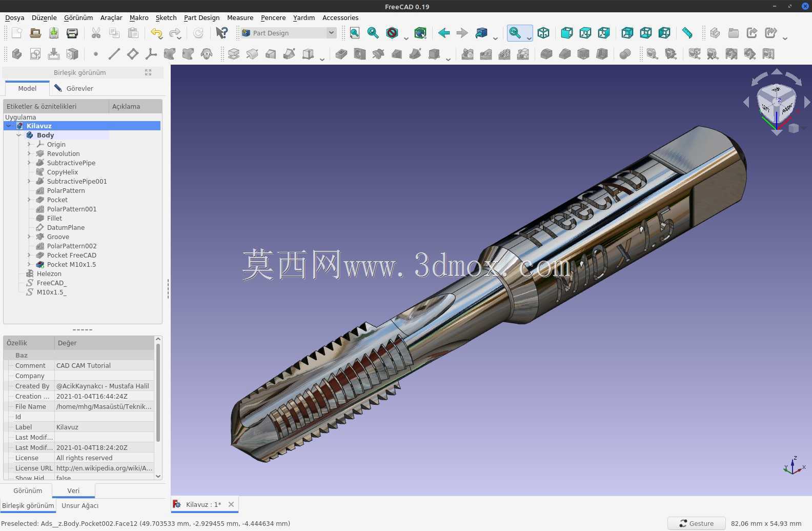Screen dimensions: 812x531
Task: Open the Yardım menu
Action: [304, 17]
